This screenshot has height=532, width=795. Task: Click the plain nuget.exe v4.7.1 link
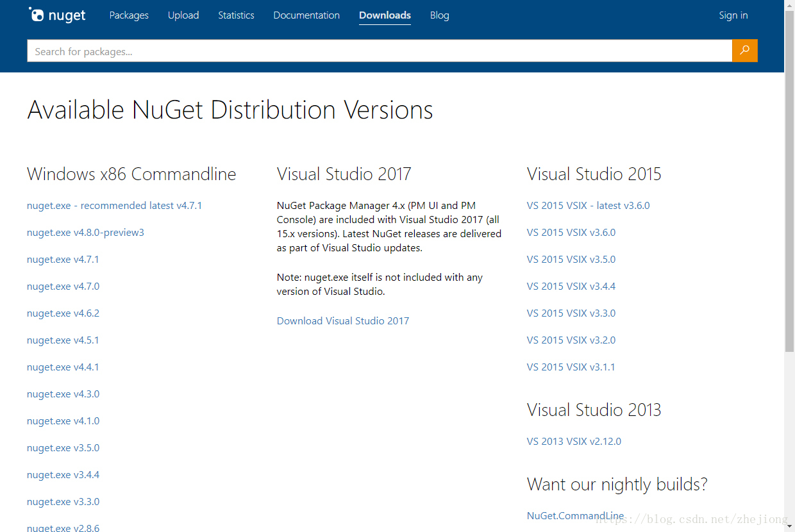63,260
